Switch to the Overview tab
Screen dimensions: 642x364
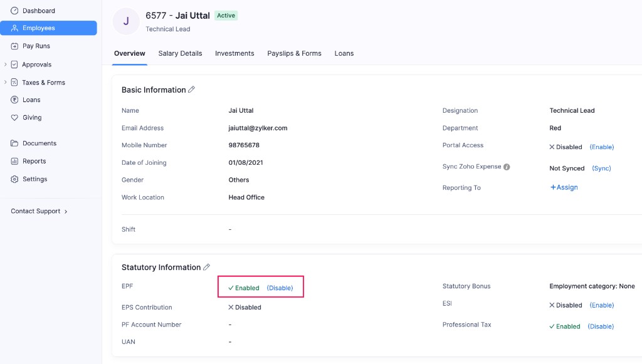[x=129, y=54]
